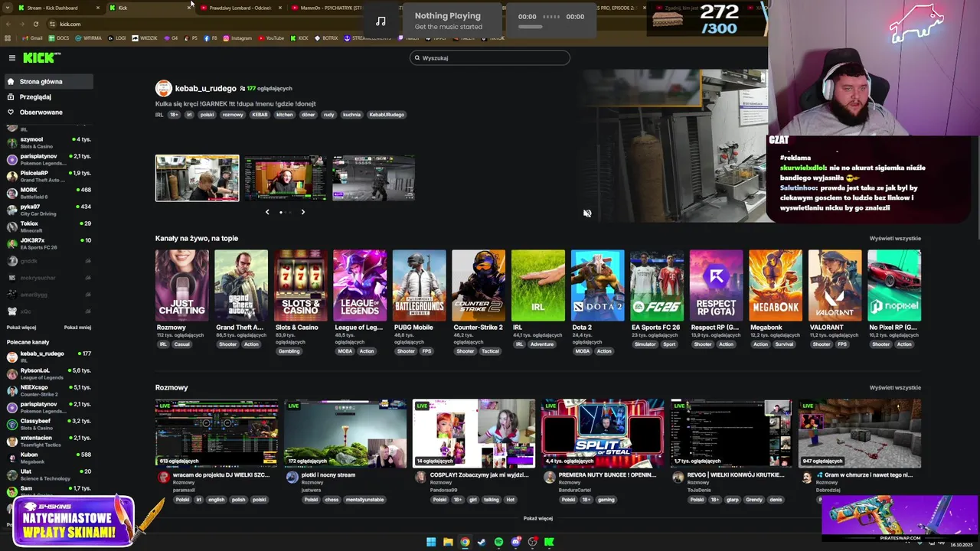980x551 pixels.
Task: Open the VALORANT category card
Action: [x=835, y=285]
